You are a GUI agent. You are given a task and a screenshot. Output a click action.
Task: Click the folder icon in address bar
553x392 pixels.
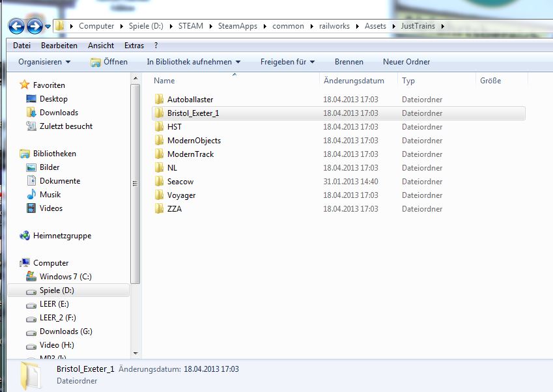60,26
